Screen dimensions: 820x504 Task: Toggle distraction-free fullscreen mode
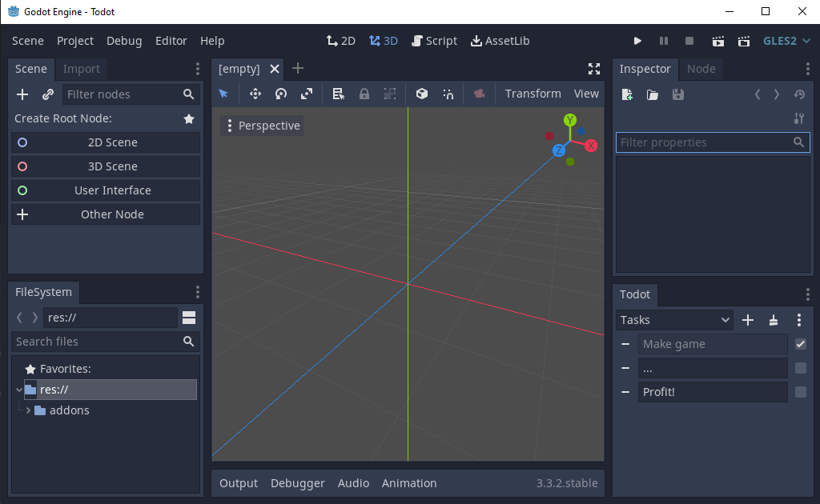click(594, 69)
